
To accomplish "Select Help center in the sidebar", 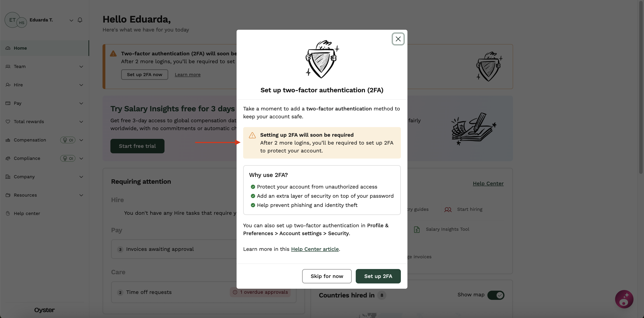I will pyautogui.click(x=27, y=213).
